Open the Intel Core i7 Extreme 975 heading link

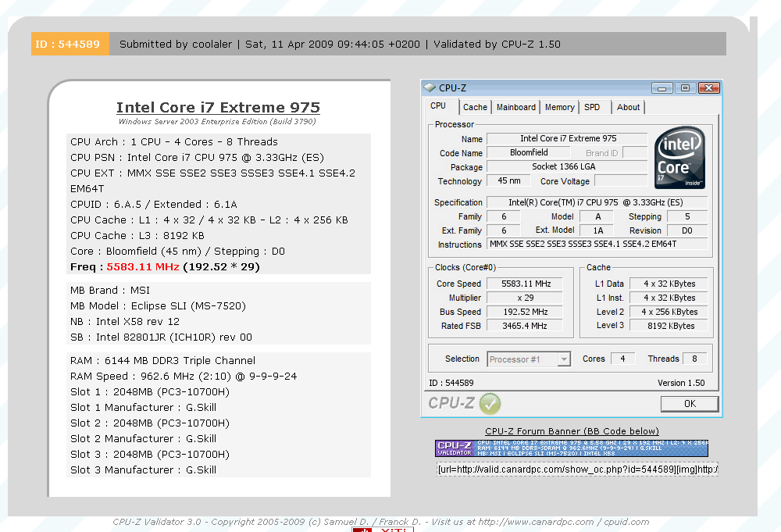[x=218, y=108]
